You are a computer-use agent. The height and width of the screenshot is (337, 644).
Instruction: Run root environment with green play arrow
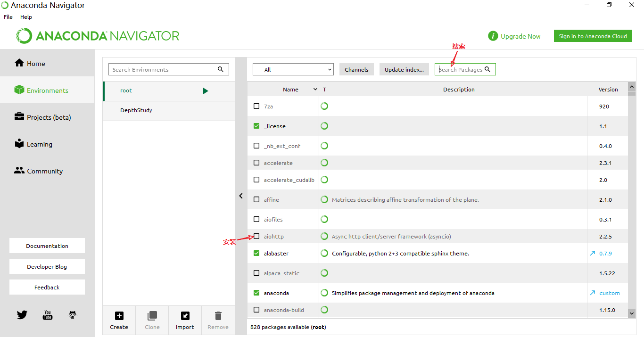tap(206, 91)
